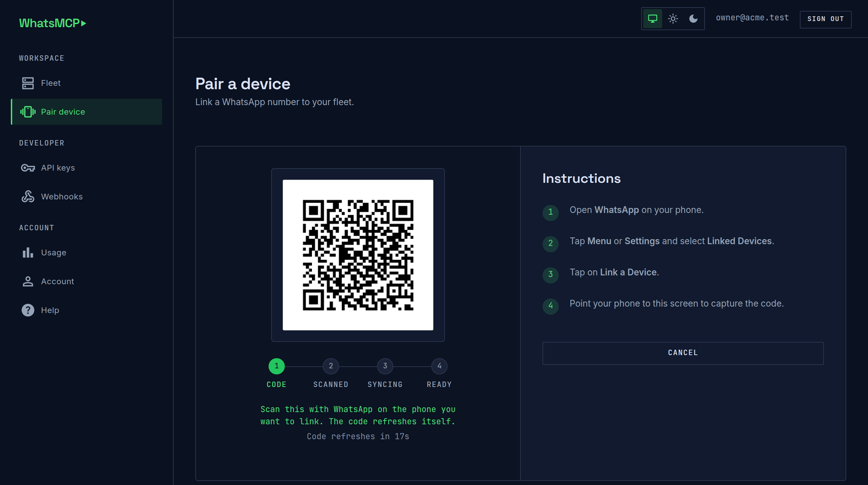Click the Webhooks icon in sidebar
The height and width of the screenshot is (485, 868).
(28, 196)
